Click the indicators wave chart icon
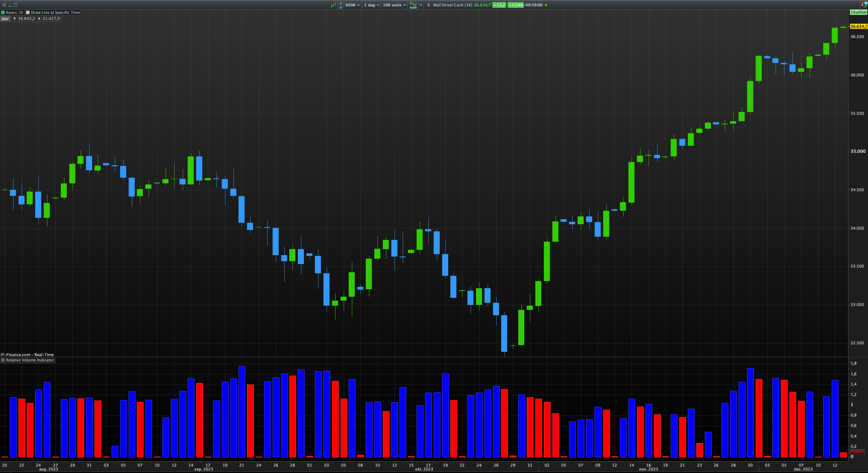This screenshot has height=473, width=868. tap(413, 5)
